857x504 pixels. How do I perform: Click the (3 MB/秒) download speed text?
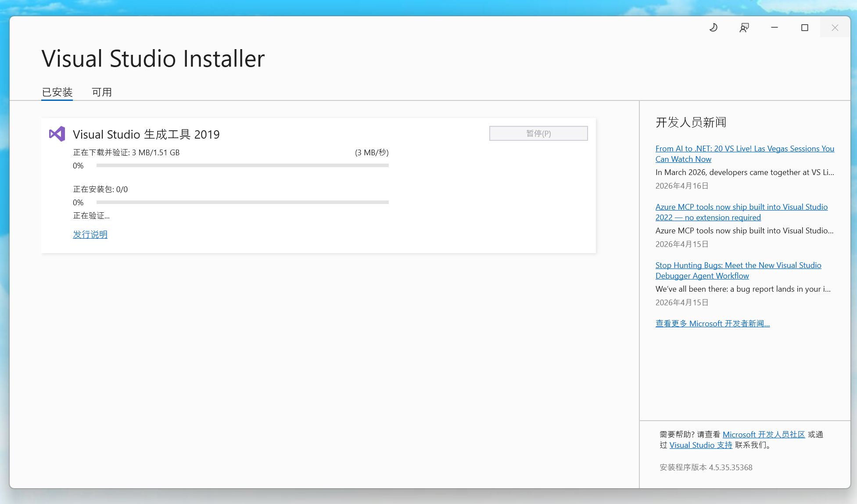pyautogui.click(x=372, y=152)
